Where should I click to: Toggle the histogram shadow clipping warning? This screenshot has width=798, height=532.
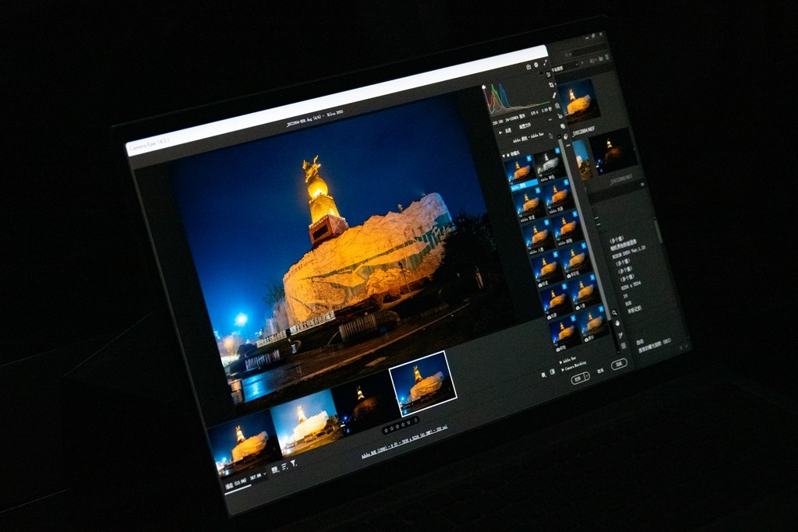tap(483, 87)
